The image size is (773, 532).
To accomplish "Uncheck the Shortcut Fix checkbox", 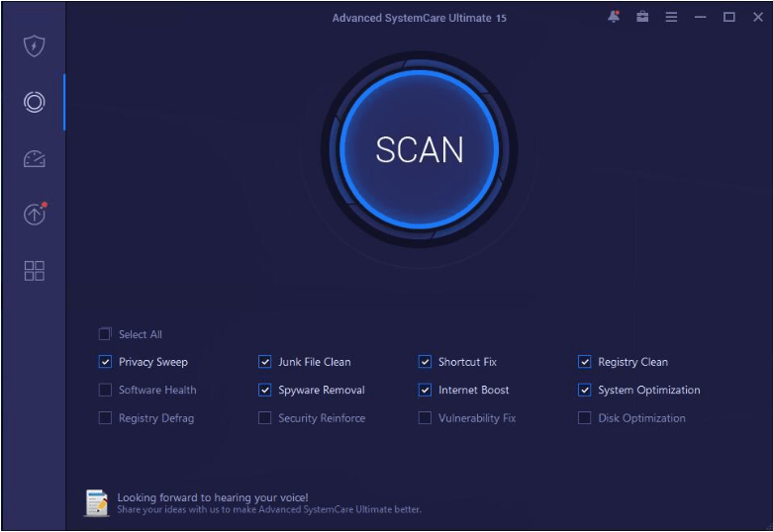I will coord(425,362).
